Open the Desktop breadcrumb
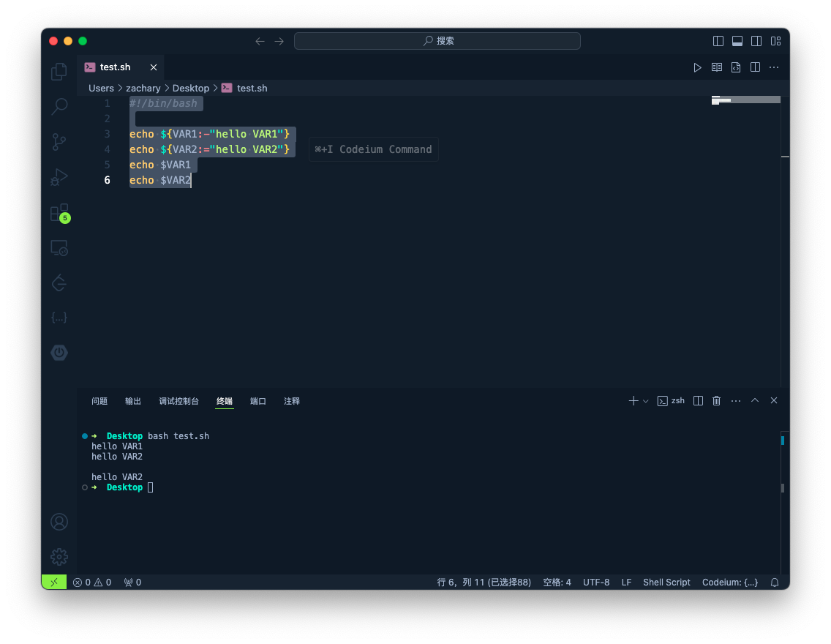The image size is (831, 644). 191,88
